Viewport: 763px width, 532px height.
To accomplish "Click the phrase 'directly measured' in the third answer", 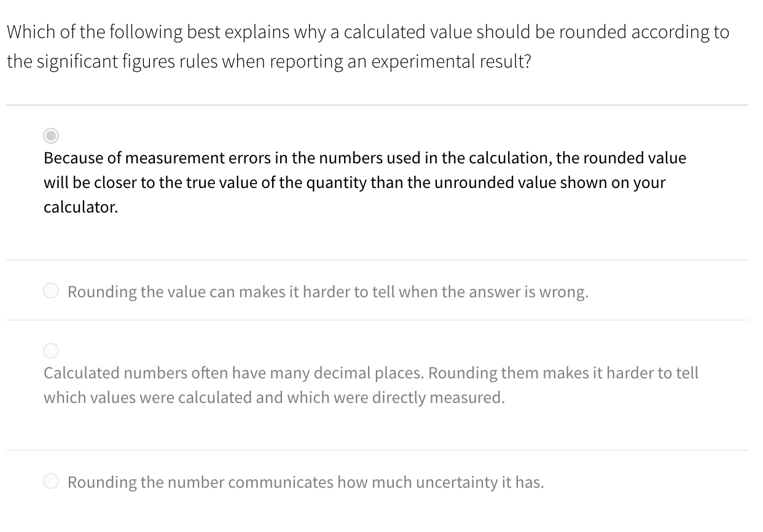I will coord(448,397).
